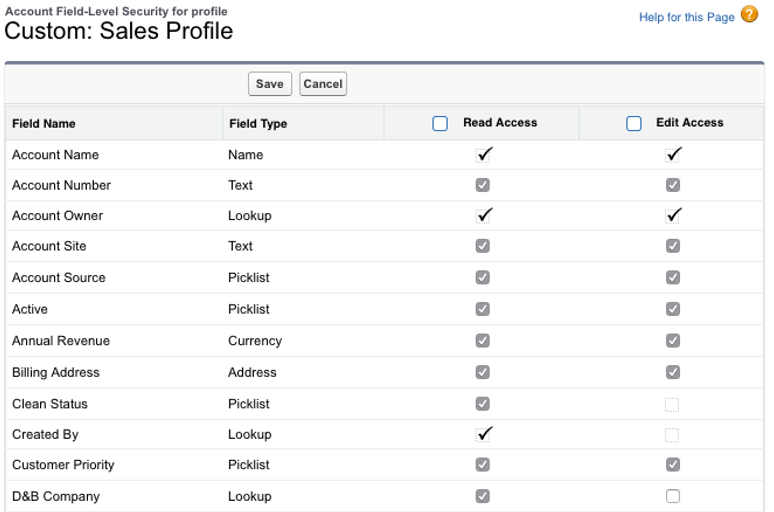Click the Account Name read access checkmark
This screenshot has height=512, width=774.
484,155
